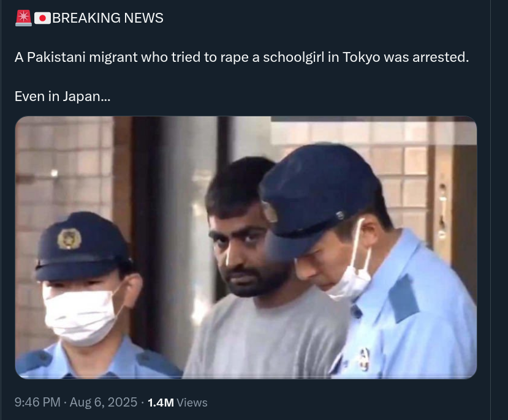Click the BREAKING NEWS headline text
The image size is (508, 420).
pos(108,18)
